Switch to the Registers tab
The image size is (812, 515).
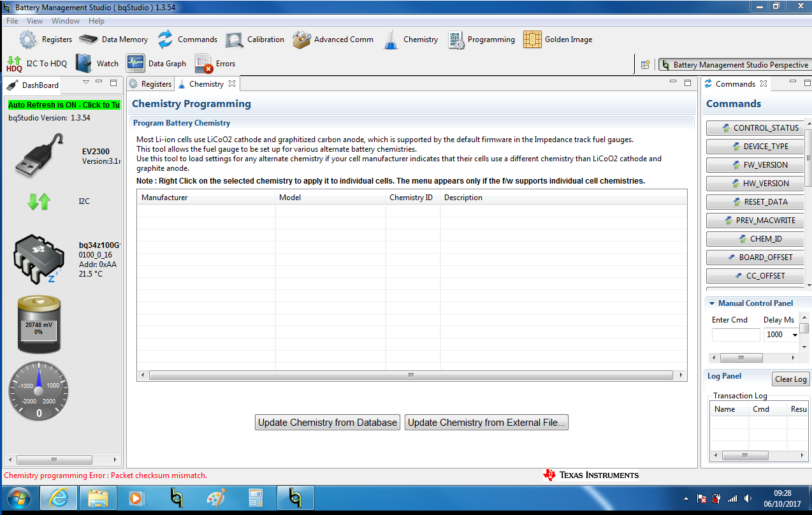pyautogui.click(x=150, y=83)
